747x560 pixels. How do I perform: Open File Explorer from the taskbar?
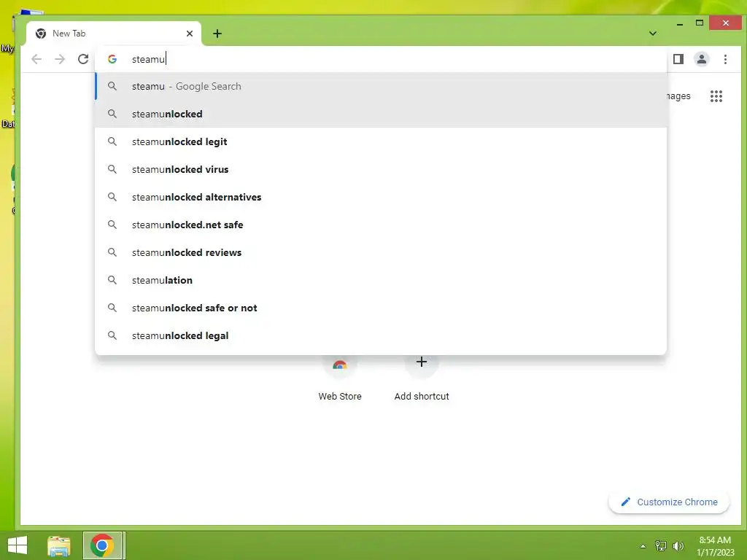coord(59,545)
